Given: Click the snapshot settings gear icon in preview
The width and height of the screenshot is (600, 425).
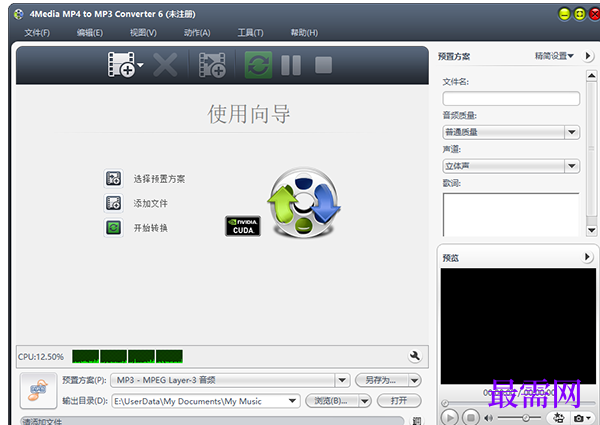Looking at the screenshot, I should 559,418.
